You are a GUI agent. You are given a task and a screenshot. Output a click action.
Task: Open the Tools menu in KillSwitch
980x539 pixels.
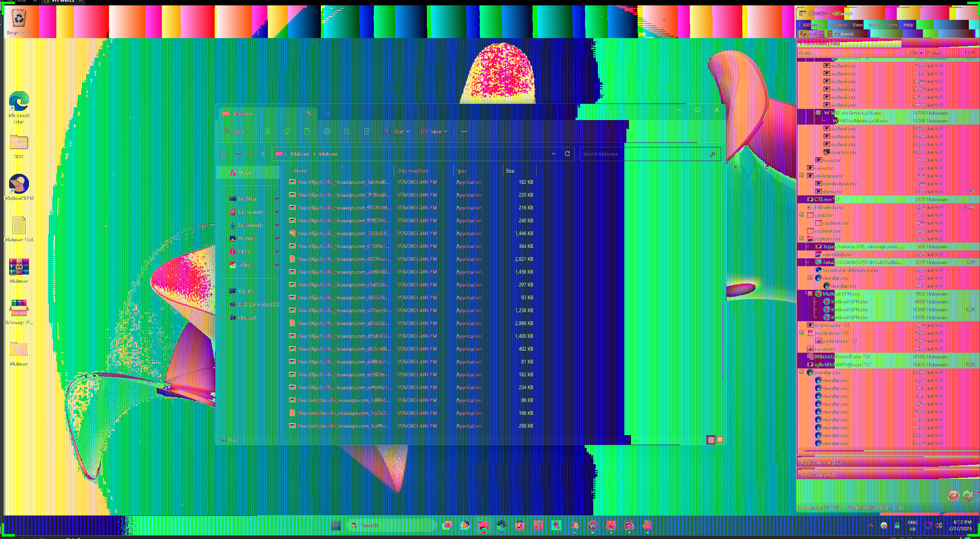tap(874, 25)
